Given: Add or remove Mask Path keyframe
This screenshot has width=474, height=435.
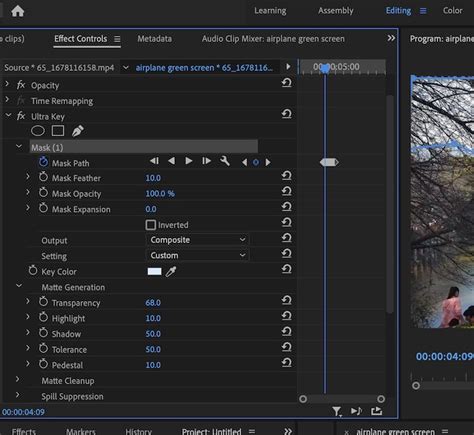Looking at the screenshot, I should [x=256, y=162].
